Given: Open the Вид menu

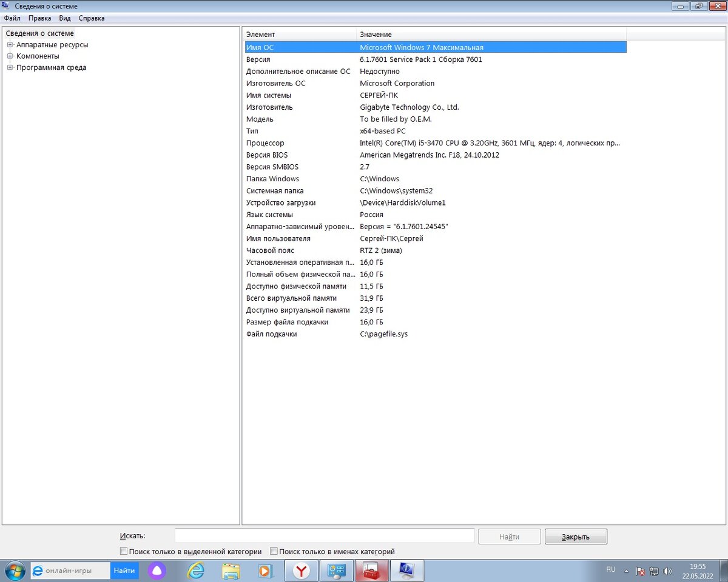Looking at the screenshot, I should pos(65,18).
